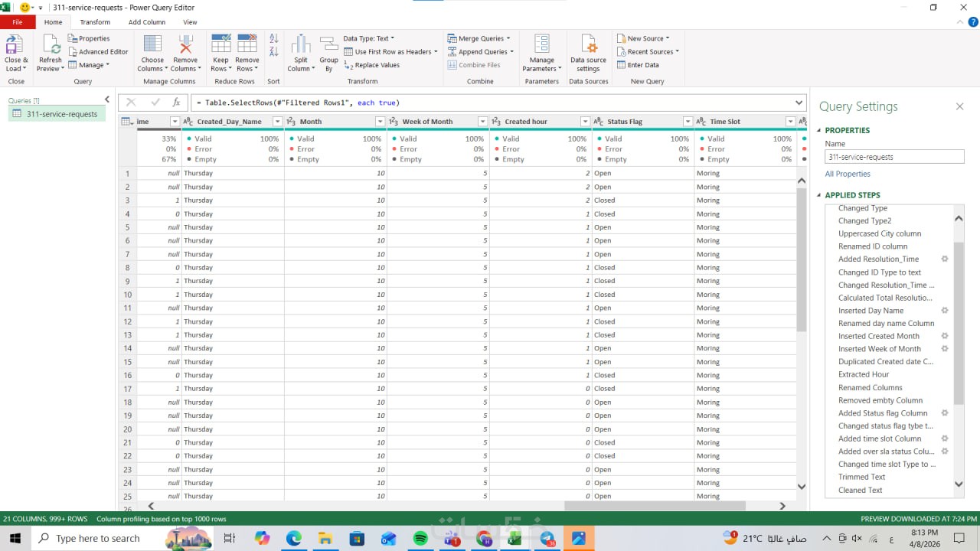The height and width of the screenshot is (551, 980).
Task: Switch to the Transform ribbon tab
Action: coord(95,22)
